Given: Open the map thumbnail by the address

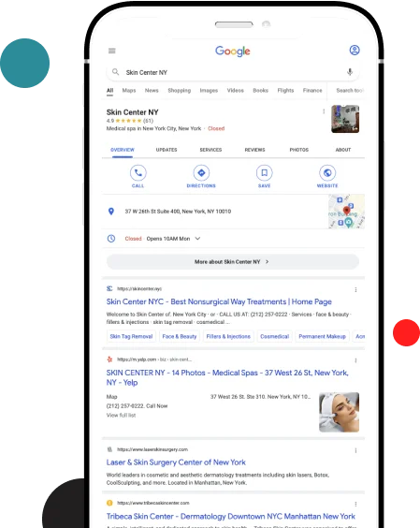Looking at the screenshot, I should [x=347, y=212].
